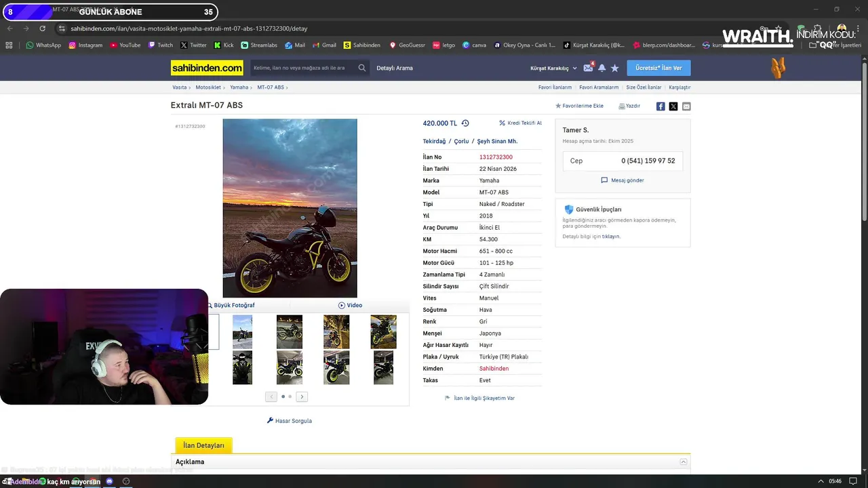Viewport: 868px width, 488px height.
Task: Open Instagram bookmark
Action: 85,45
